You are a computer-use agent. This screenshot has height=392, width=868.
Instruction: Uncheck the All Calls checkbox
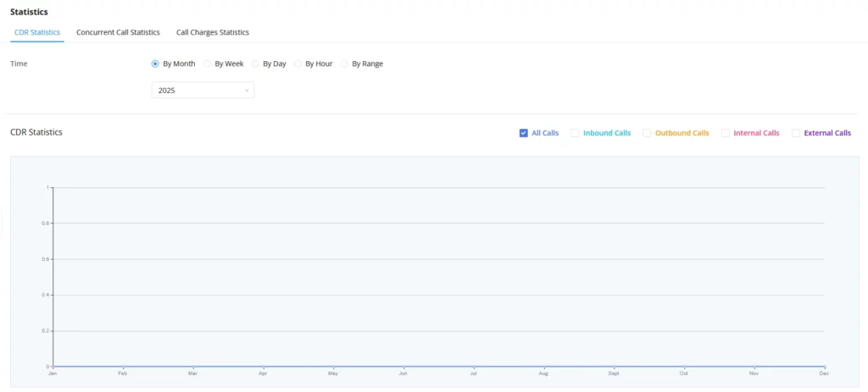click(523, 133)
